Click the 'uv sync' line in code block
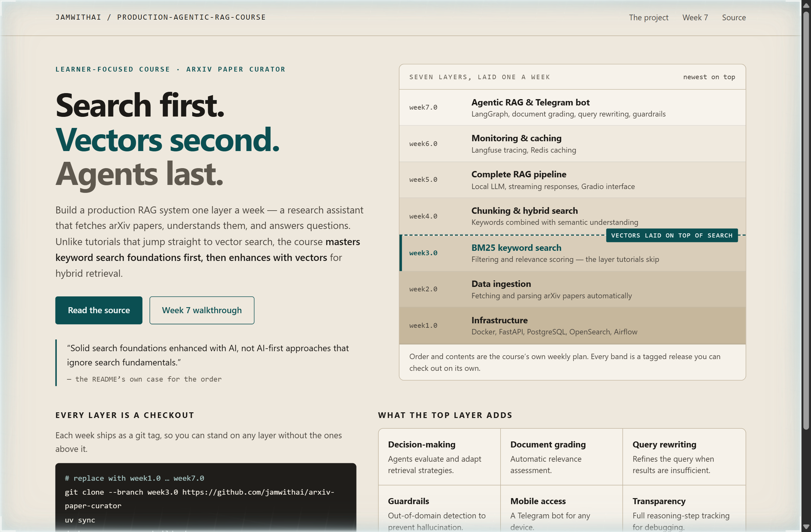The image size is (811, 532). [80, 520]
